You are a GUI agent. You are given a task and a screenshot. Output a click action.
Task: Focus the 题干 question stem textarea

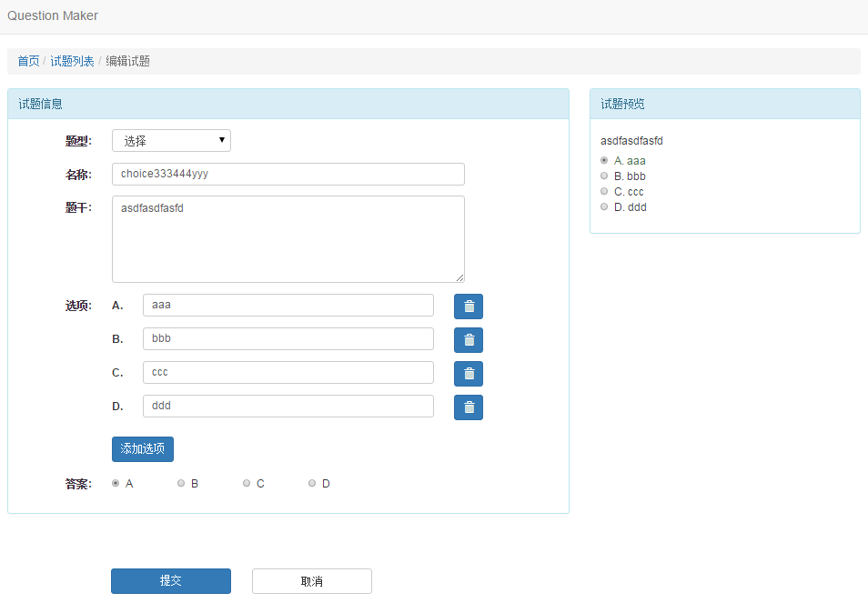click(288, 239)
